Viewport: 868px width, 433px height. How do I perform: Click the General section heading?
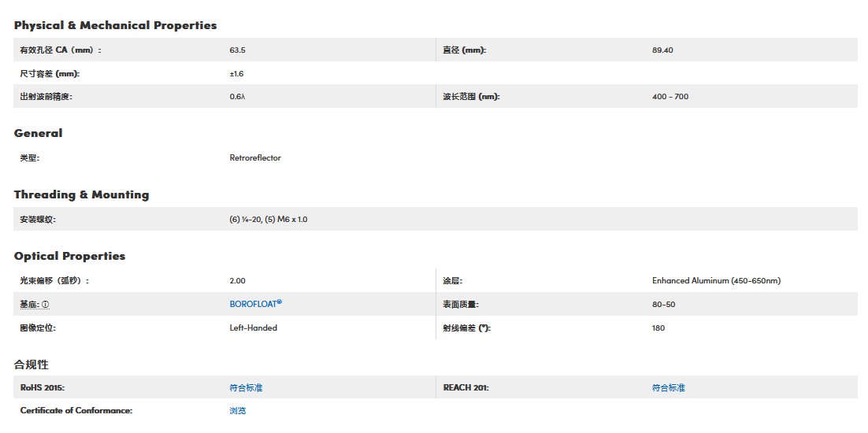coord(38,133)
